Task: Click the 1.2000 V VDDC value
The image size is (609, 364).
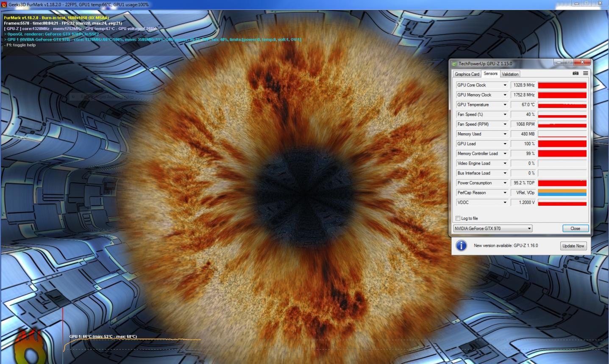Action: point(523,202)
